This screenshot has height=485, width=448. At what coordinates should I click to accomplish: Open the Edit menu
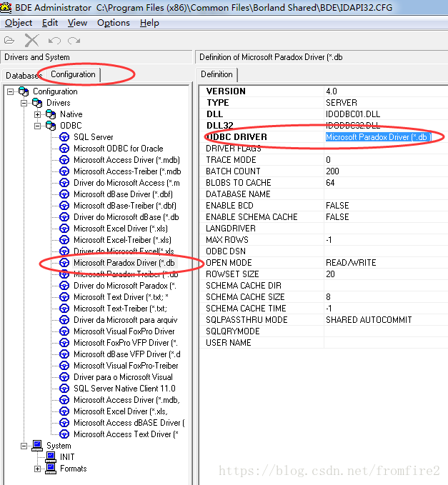[x=50, y=23]
